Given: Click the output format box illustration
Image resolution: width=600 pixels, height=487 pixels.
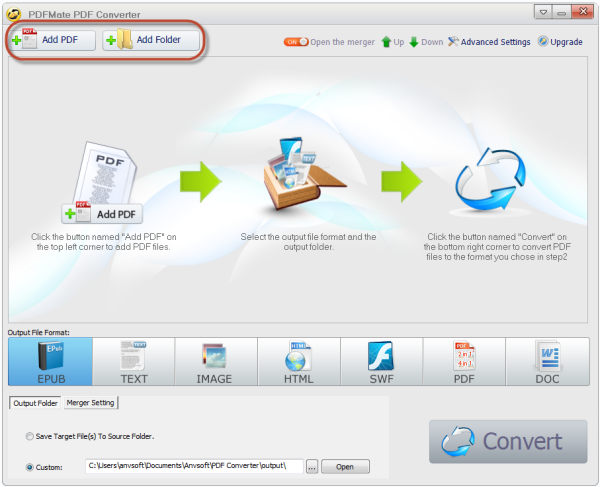Looking at the screenshot, I should click(303, 174).
